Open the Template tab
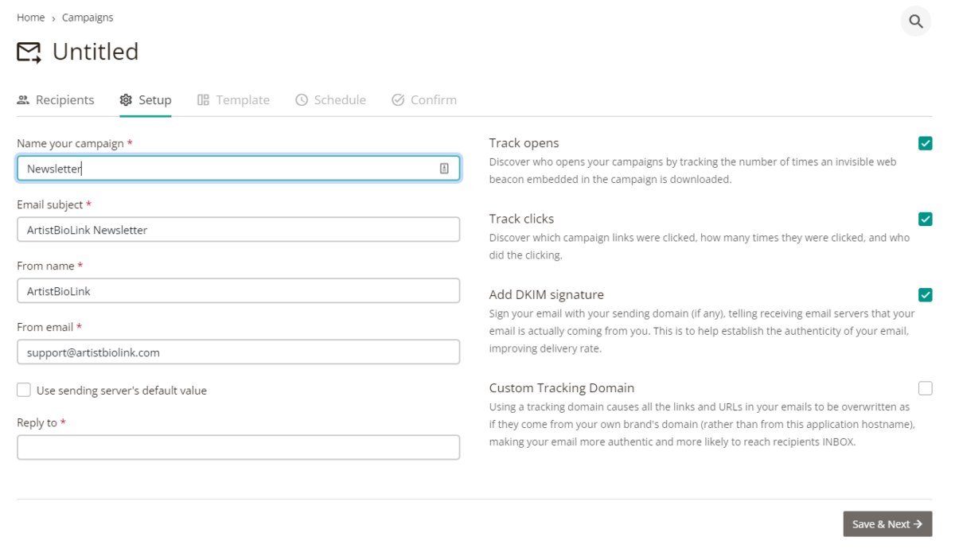Screen dimensions: 955x560 233,100
